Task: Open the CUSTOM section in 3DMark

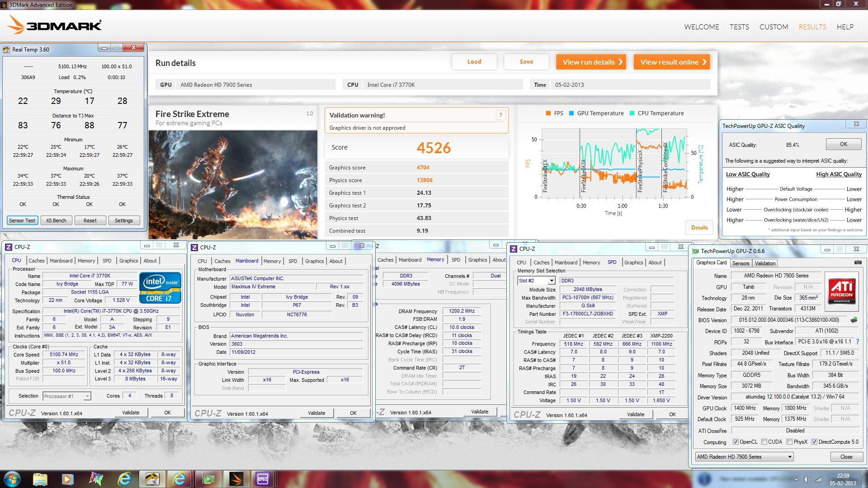Action: [774, 27]
